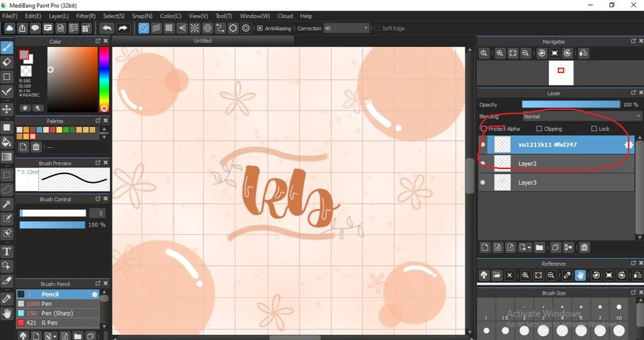Open the Blending mode dropdown
The height and width of the screenshot is (340, 644).
(x=582, y=117)
